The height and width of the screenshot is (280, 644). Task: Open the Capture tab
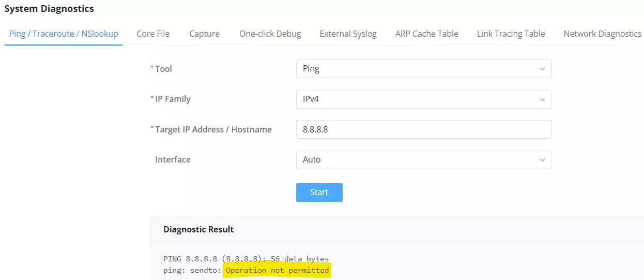(x=204, y=34)
